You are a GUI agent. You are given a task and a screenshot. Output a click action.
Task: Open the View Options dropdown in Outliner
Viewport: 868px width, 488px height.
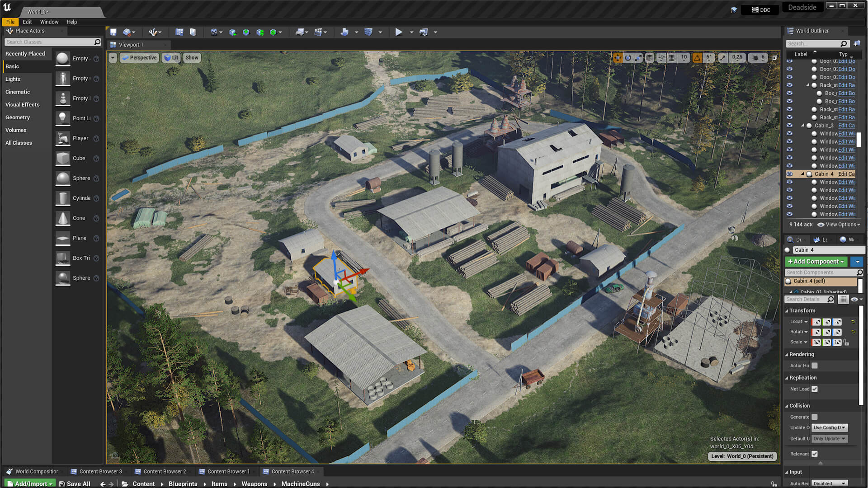tap(839, 225)
